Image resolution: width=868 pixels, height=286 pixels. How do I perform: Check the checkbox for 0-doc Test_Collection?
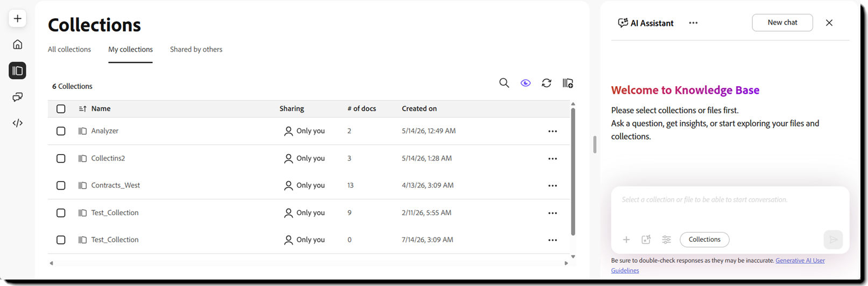point(61,240)
